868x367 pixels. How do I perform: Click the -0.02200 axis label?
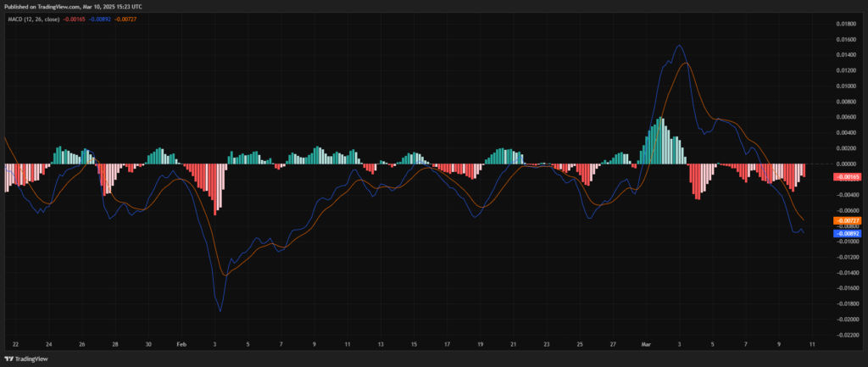pos(847,335)
